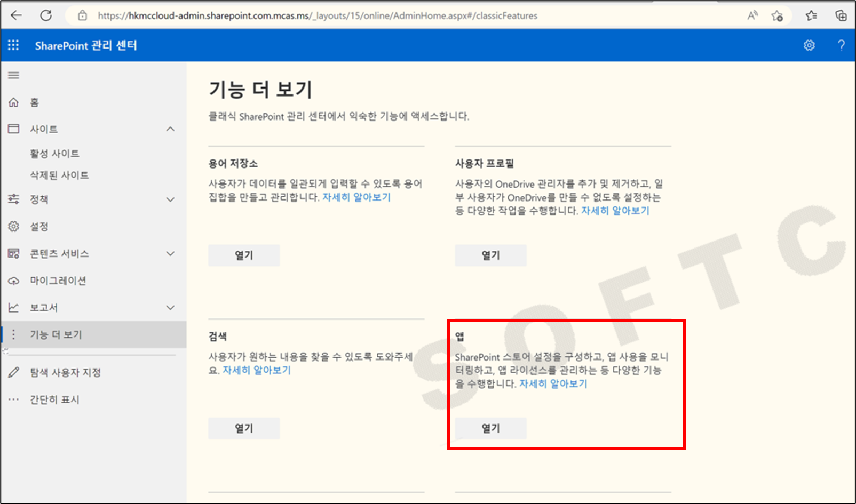856x504 pixels.
Task: Open browser collections icon
Action: click(x=841, y=15)
